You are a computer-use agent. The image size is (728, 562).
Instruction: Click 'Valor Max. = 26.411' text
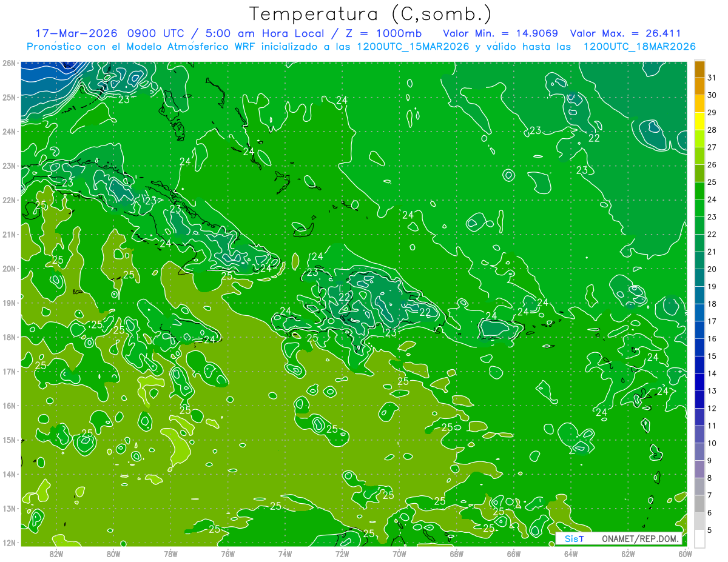[x=625, y=33]
